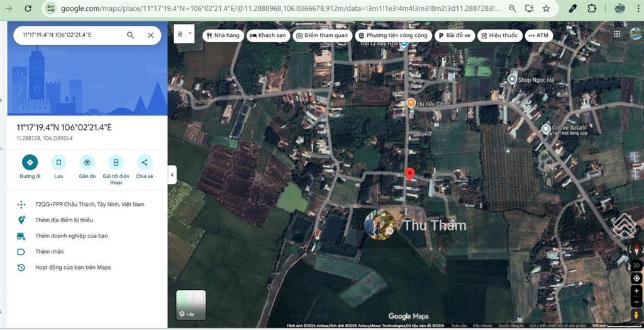This screenshot has width=644, height=330.
Task: Filter by Hiệu thuốc chip
Action: point(499,35)
